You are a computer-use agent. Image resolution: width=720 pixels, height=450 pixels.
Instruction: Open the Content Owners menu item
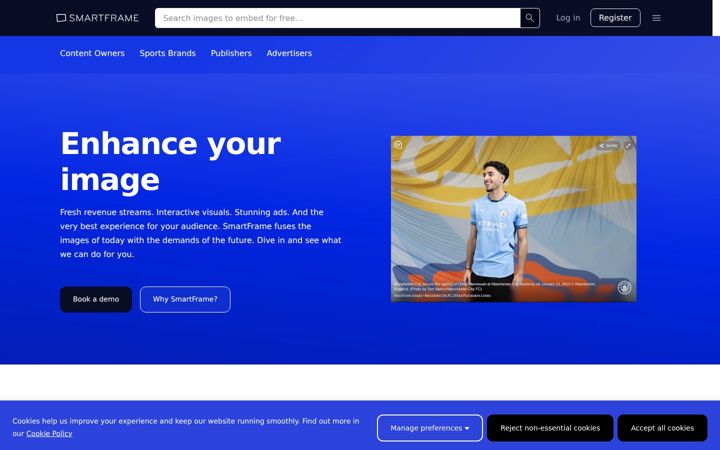click(x=92, y=53)
